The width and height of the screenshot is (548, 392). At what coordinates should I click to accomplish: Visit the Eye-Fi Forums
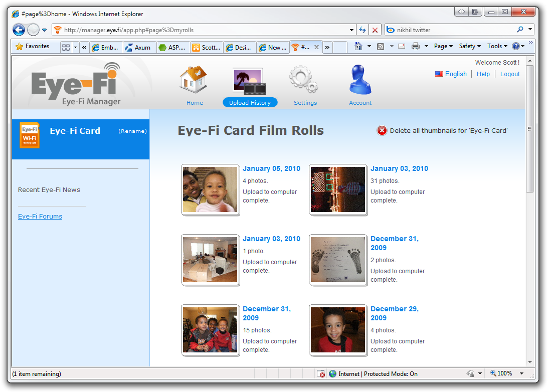[x=40, y=216]
